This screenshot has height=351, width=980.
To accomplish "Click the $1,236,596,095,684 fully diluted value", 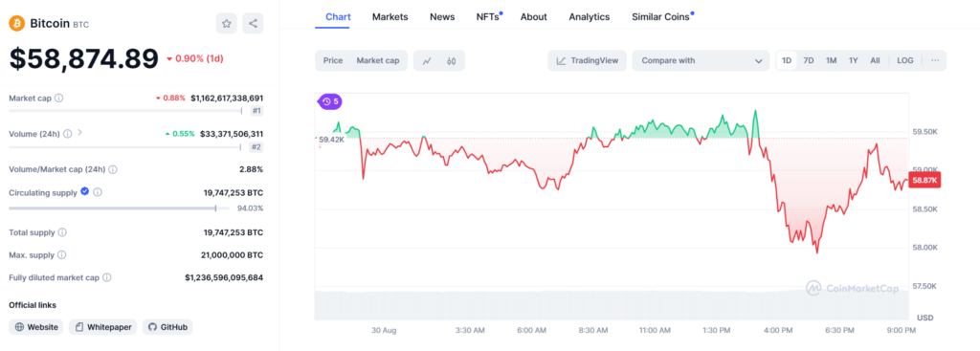I will click(x=224, y=277).
